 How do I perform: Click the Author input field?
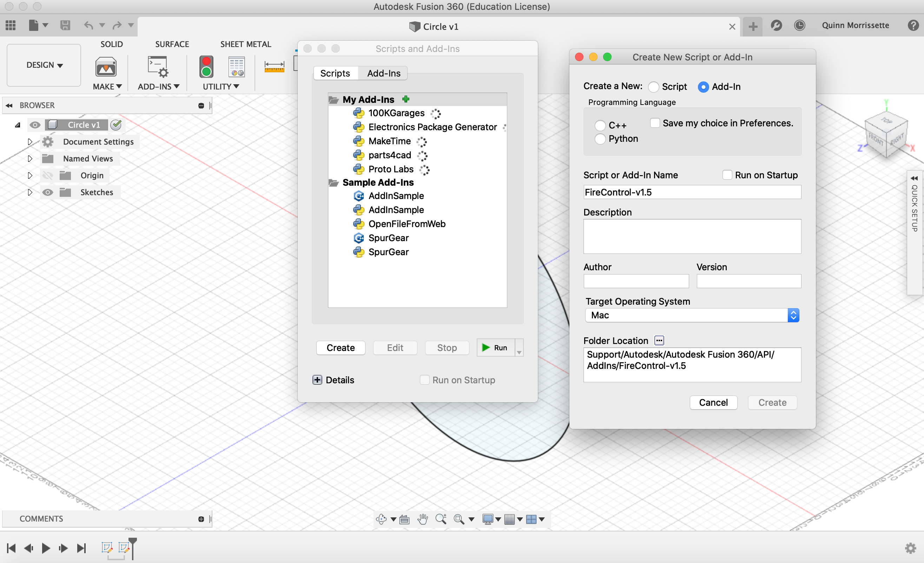[x=636, y=281]
